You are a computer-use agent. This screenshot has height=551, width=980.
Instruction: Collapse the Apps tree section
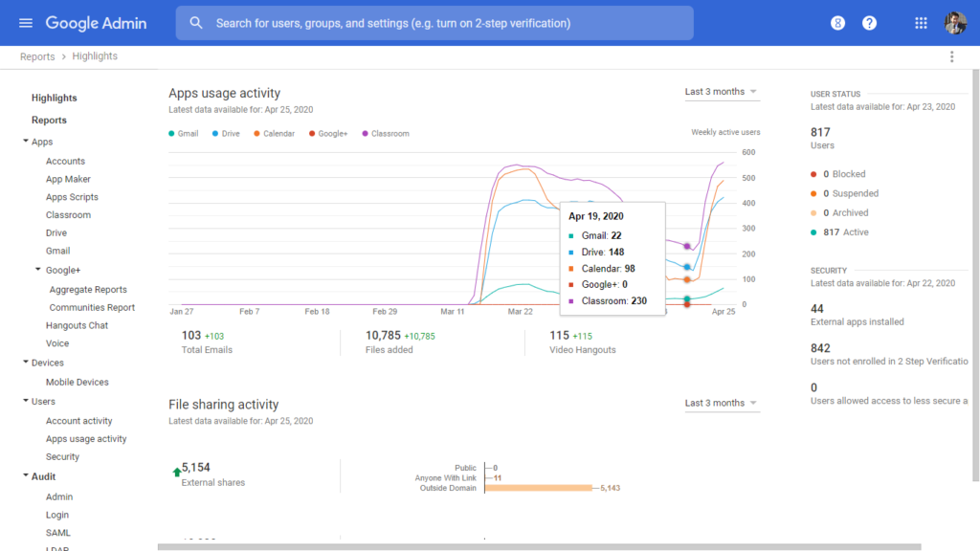(x=26, y=142)
